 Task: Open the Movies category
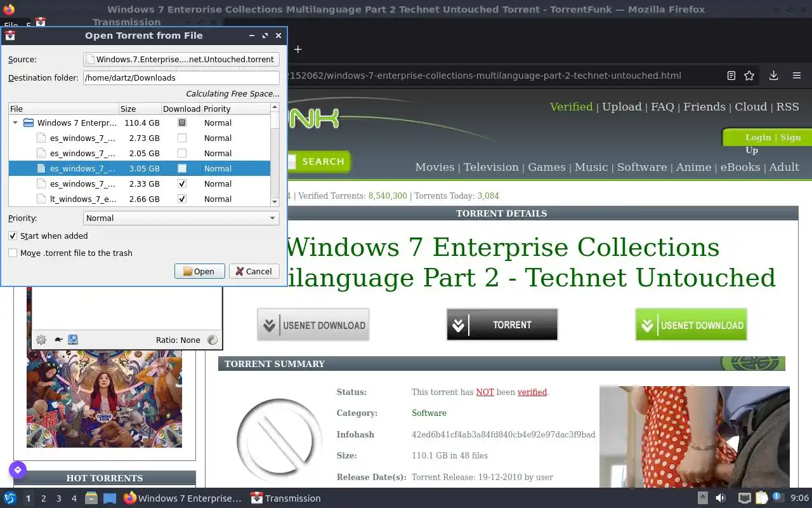435,167
